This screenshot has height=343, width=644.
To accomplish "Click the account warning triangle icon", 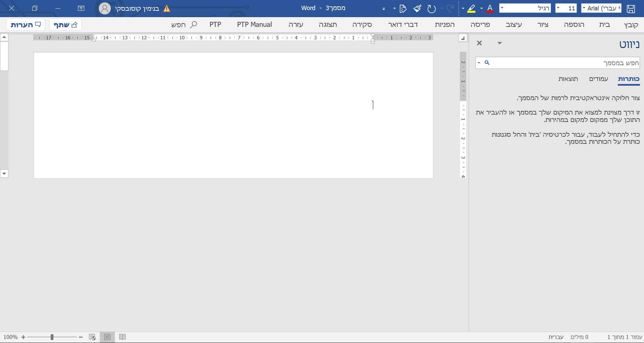I will click(x=167, y=8).
